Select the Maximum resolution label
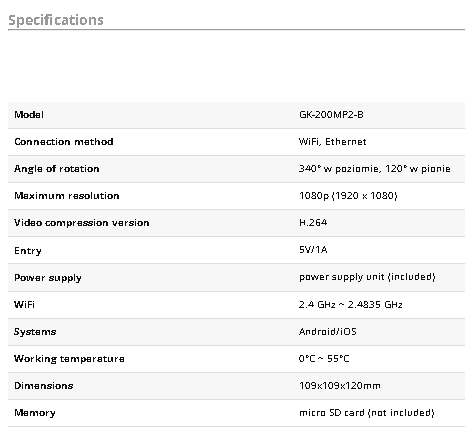The image size is (465, 435). pyautogui.click(x=67, y=196)
